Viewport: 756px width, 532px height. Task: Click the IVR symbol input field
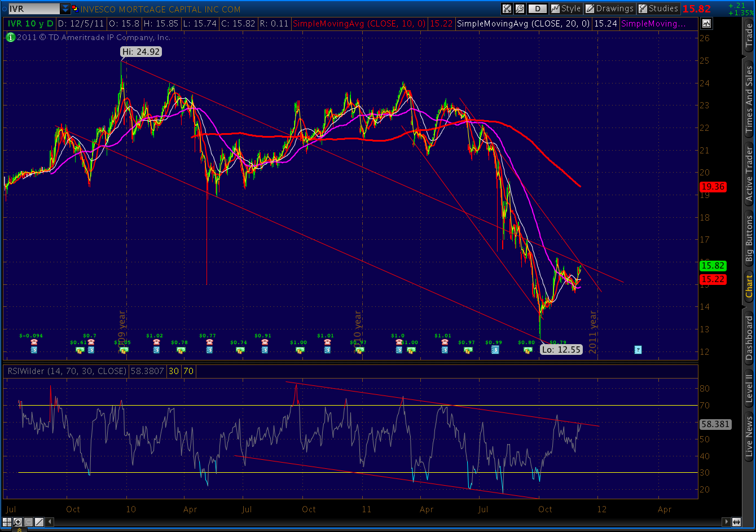coord(34,9)
